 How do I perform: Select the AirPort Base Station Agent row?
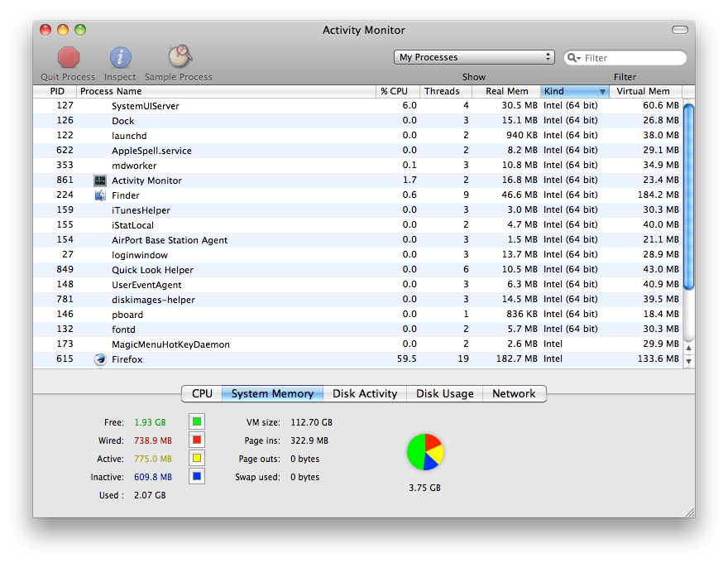[358, 240]
